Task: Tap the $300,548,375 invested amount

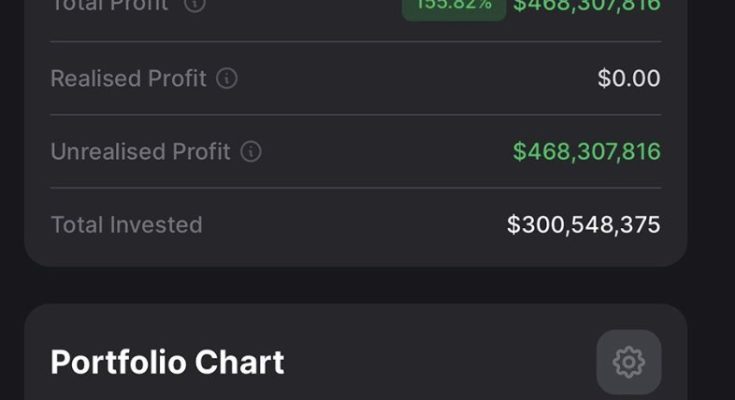Action: tap(584, 225)
